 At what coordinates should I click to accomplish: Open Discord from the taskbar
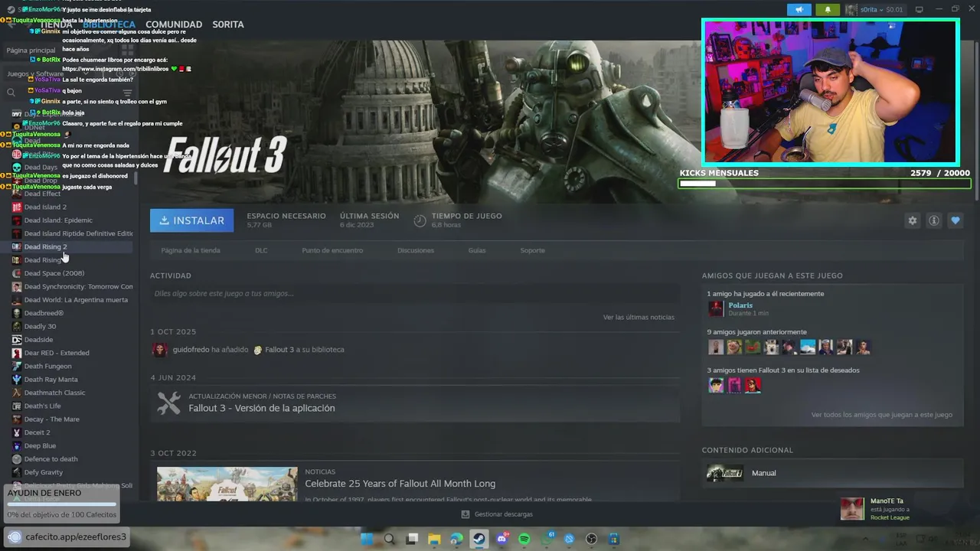pyautogui.click(x=501, y=539)
